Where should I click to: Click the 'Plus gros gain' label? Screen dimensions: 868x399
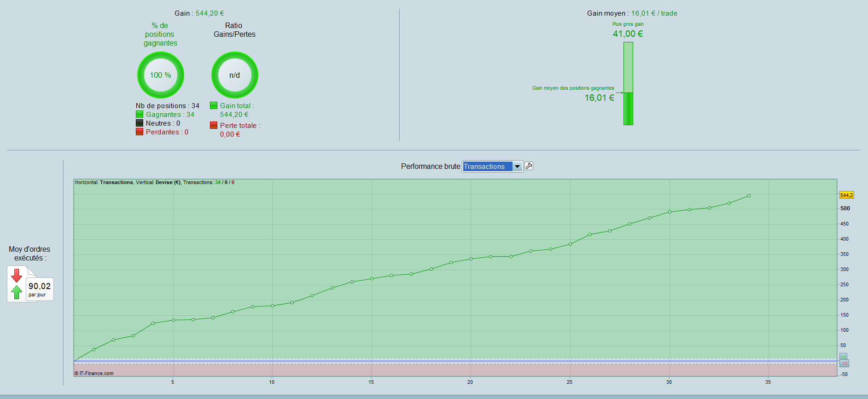point(628,24)
